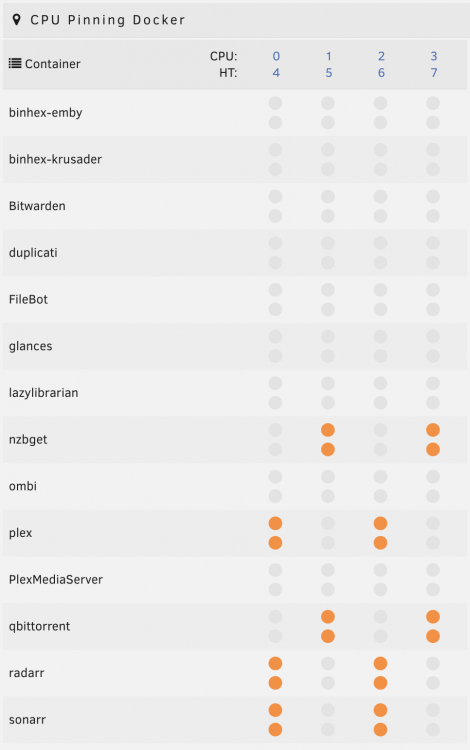Viewport: 470px width, 750px height.
Task: Select CPU 0 column header link
Action: [276, 56]
